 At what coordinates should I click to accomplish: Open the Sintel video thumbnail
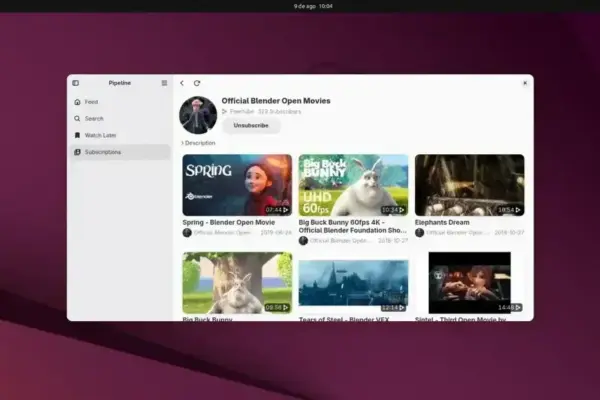(x=470, y=283)
